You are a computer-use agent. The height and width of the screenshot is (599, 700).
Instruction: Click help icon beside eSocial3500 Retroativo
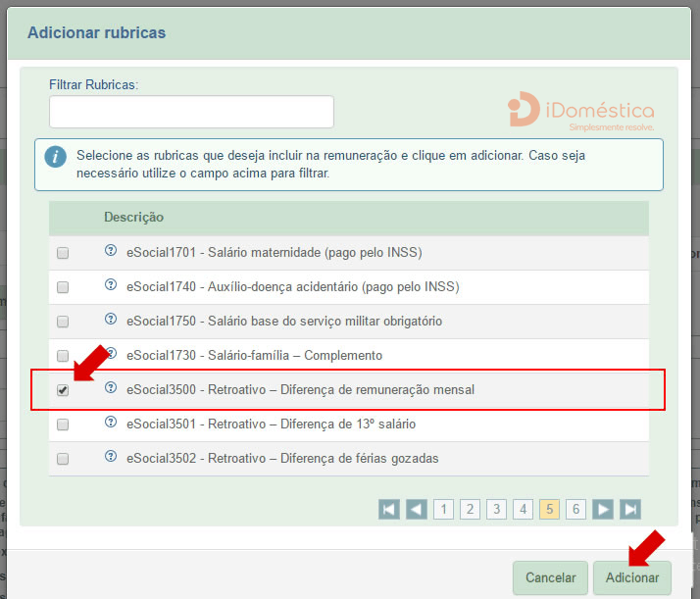(111, 388)
